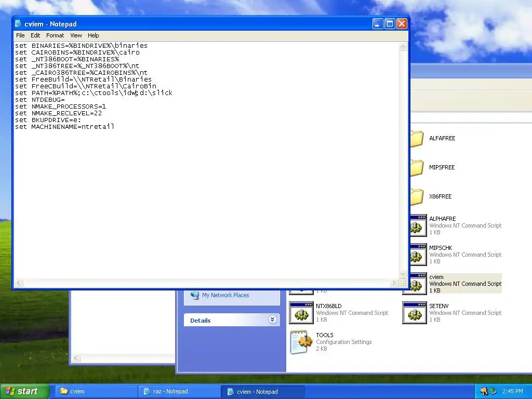Image resolution: width=532 pixels, height=399 pixels.
Task: Open the Edit menu in Notepad
Action: pyautogui.click(x=35, y=35)
